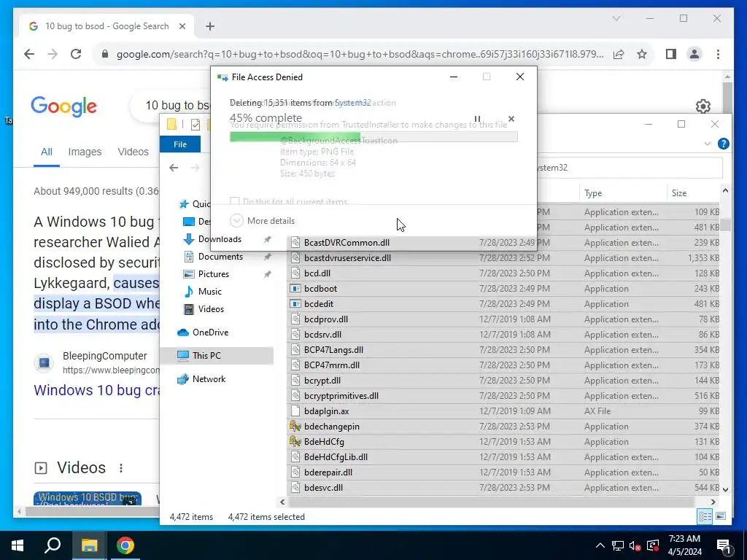Go forward in Chrome browser
Screen dimensions: 747x560
[53, 54]
